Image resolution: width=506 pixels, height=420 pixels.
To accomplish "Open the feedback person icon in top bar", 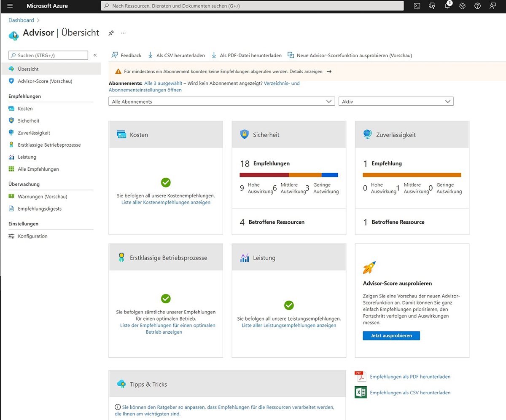I will tap(493, 6).
